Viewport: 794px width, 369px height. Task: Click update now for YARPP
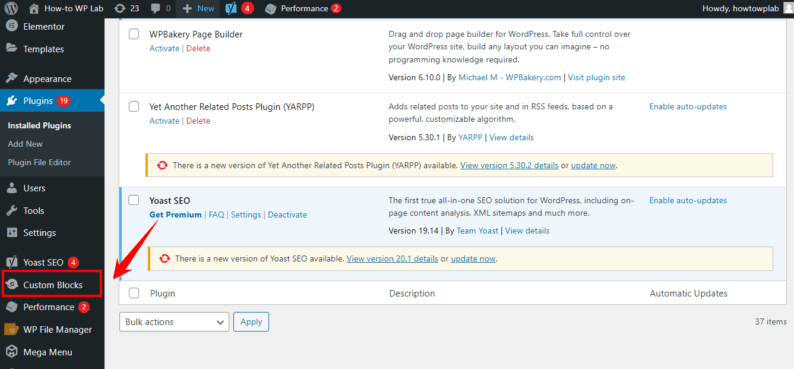(x=593, y=166)
